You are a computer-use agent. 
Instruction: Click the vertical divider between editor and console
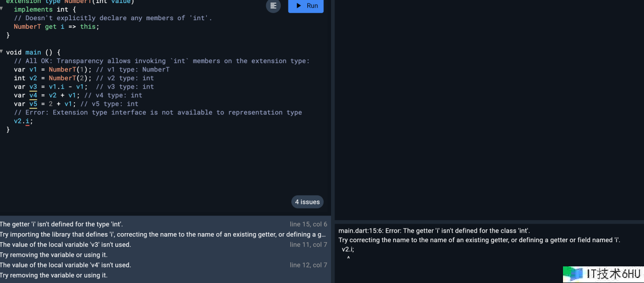tap(333, 141)
